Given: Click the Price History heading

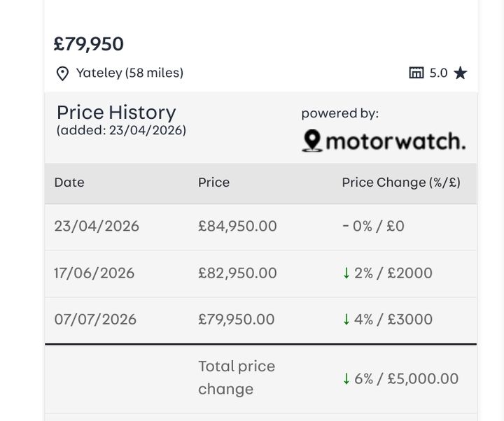Looking at the screenshot, I should click(116, 113).
